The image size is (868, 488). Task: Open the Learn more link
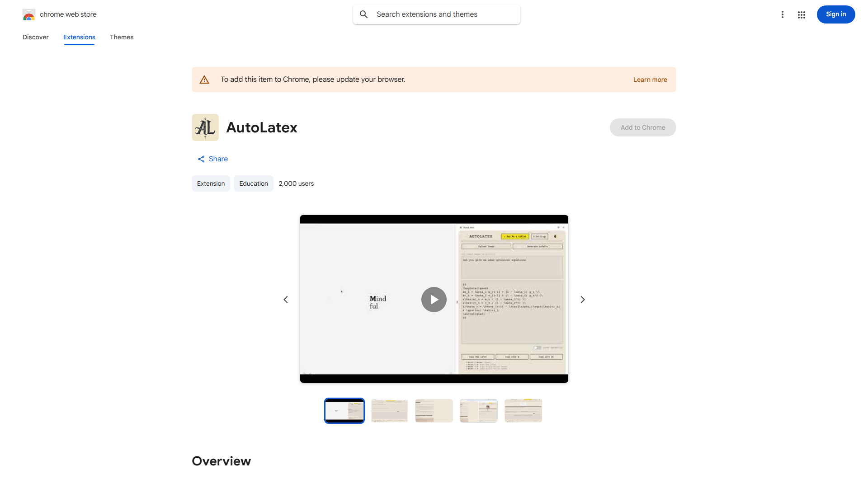[650, 79]
